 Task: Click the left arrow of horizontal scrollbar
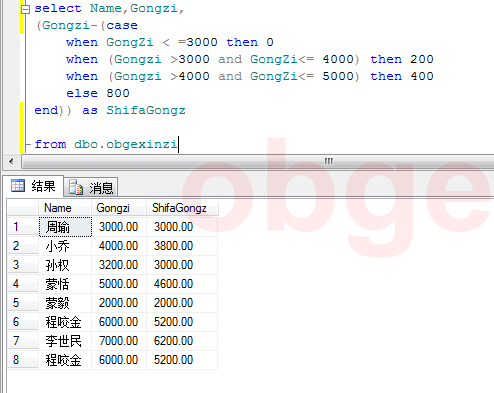[x=11, y=162]
